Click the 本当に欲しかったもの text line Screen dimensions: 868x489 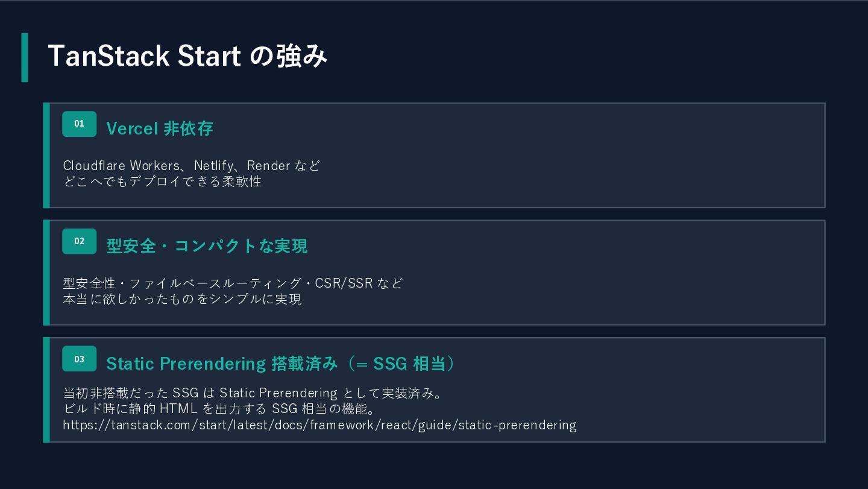(182, 298)
